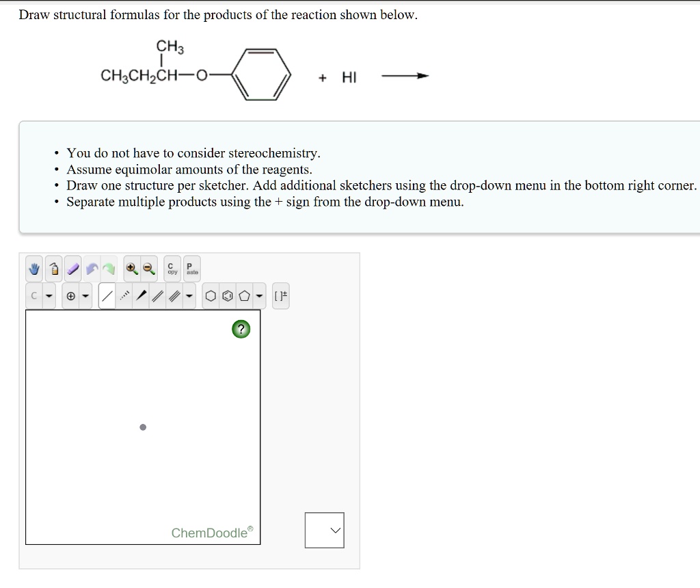This screenshot has height=588, width=700.
Task: Click the Paste toolbar button
Action: point(191,268)
